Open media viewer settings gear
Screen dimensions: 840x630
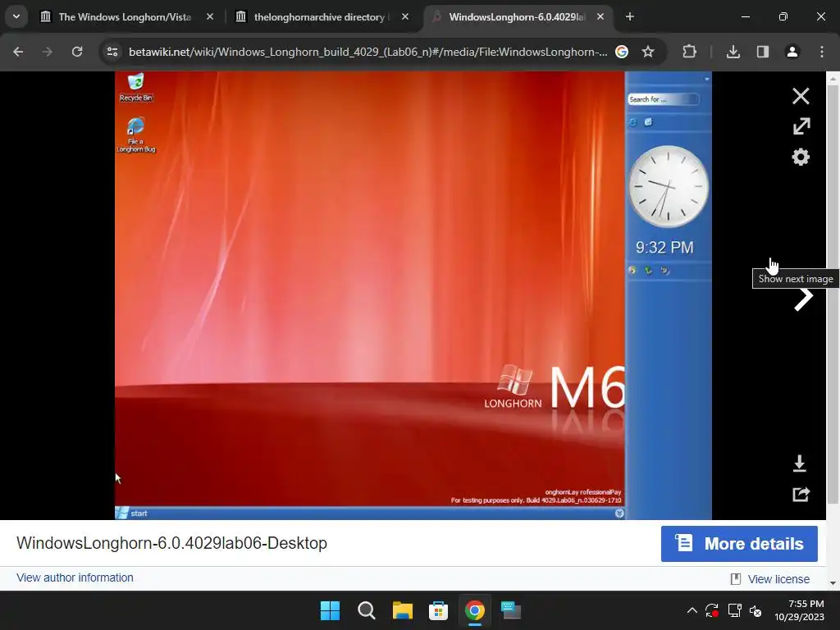pos(801,157)
